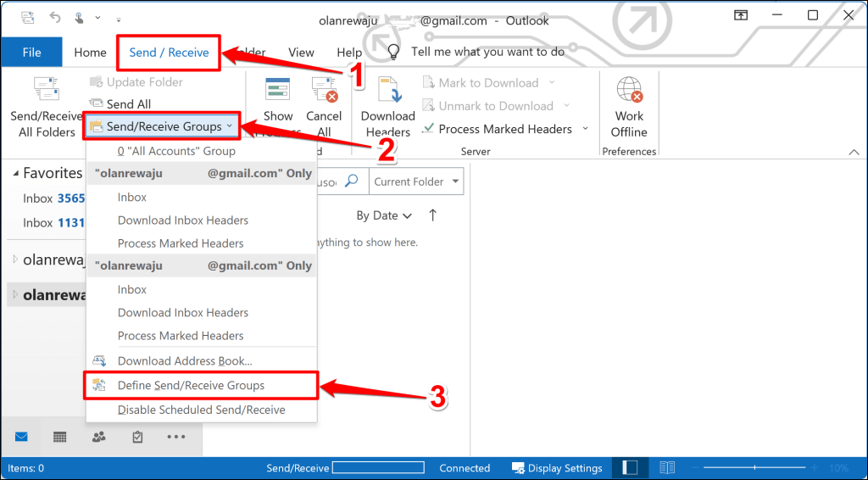
Task: Expand the Send/Receive Groups dropdown
Action: [161, 126]
